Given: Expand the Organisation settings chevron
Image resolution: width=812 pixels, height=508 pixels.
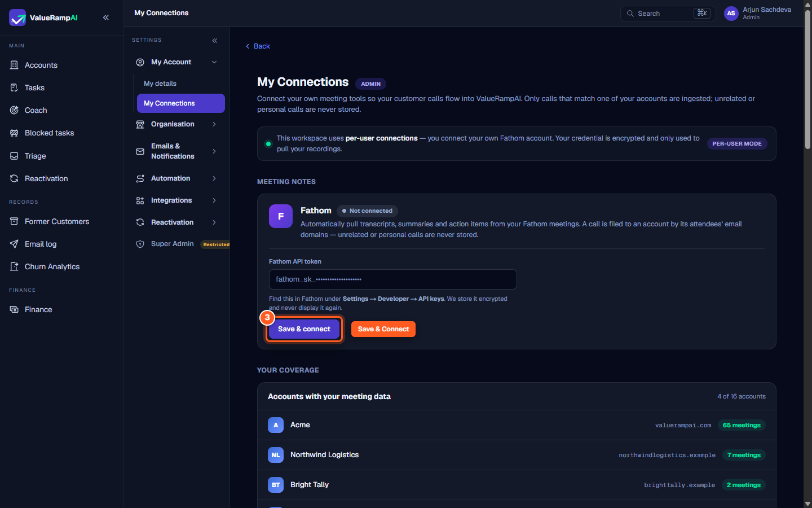Looking at the screenshot, I should [214, 124].
